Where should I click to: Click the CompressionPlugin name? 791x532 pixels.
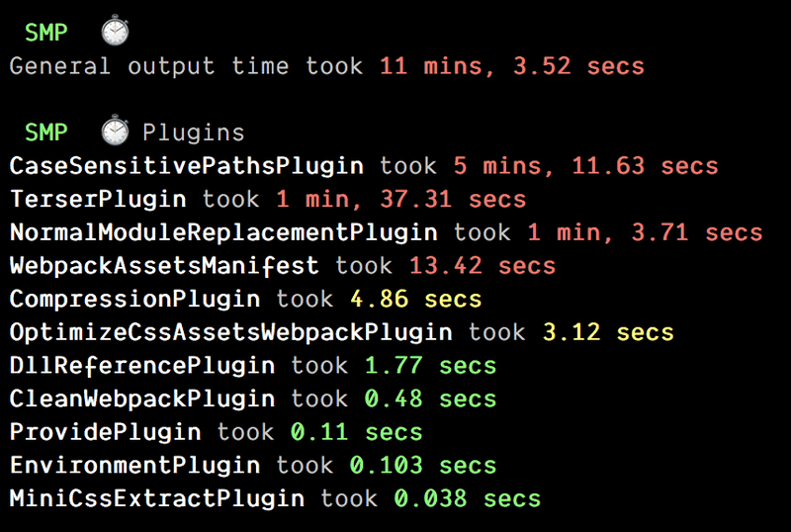(134, 300)
